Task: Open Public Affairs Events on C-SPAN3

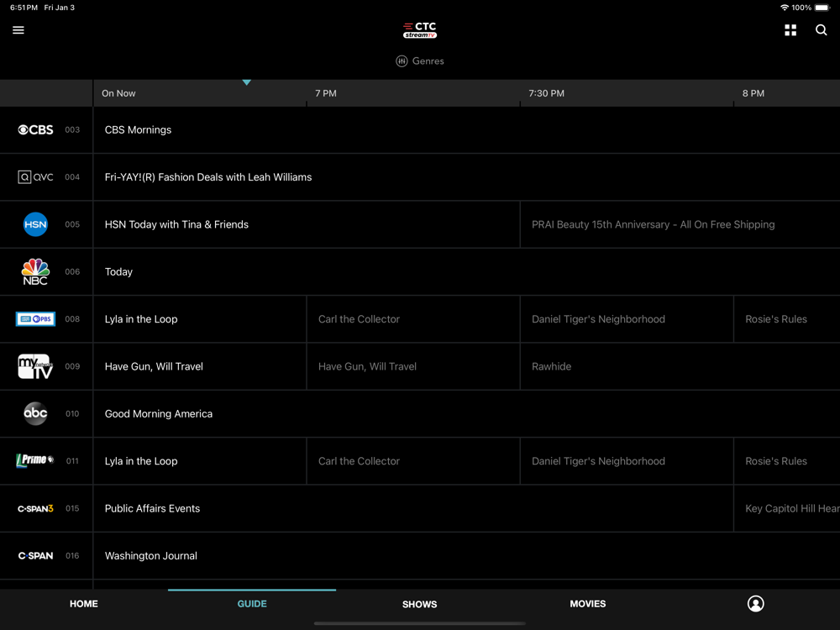Action: 413,508
